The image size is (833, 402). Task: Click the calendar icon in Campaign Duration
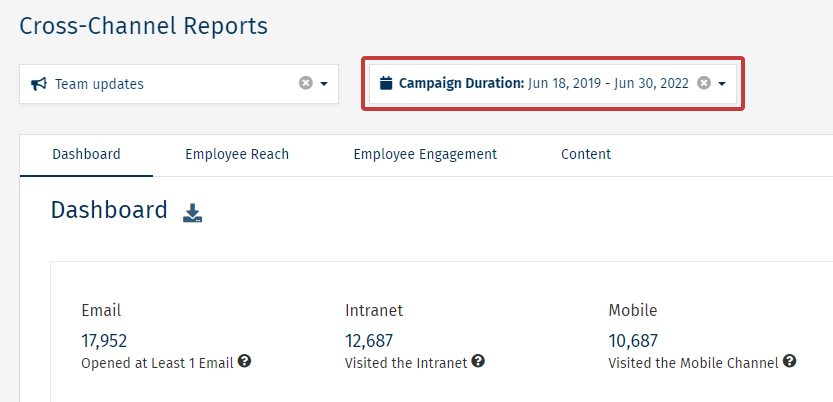386,83
